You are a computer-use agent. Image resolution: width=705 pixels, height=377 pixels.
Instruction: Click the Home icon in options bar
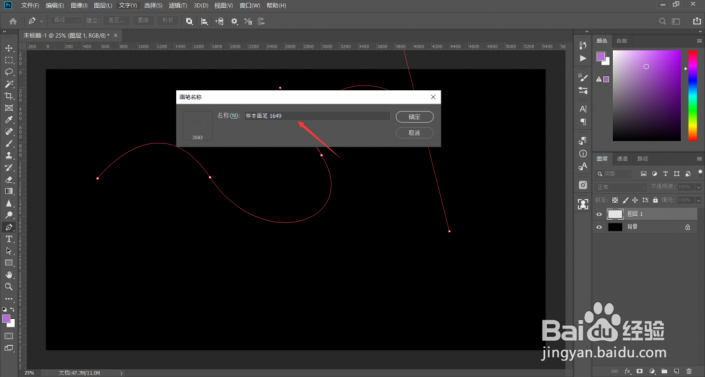point(13,21)
